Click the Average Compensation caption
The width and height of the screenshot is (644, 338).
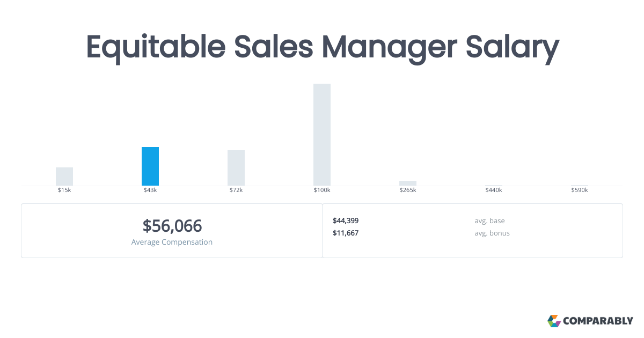pyautogui.click(x=172, y=242)
